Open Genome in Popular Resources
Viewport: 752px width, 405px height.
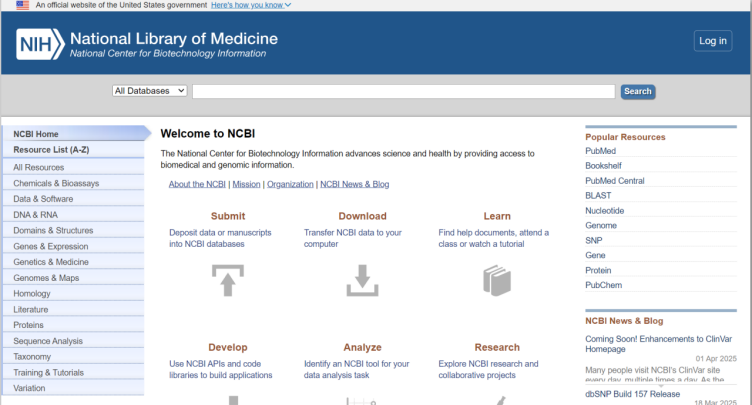pyautogui.click(x=601, y=226)
